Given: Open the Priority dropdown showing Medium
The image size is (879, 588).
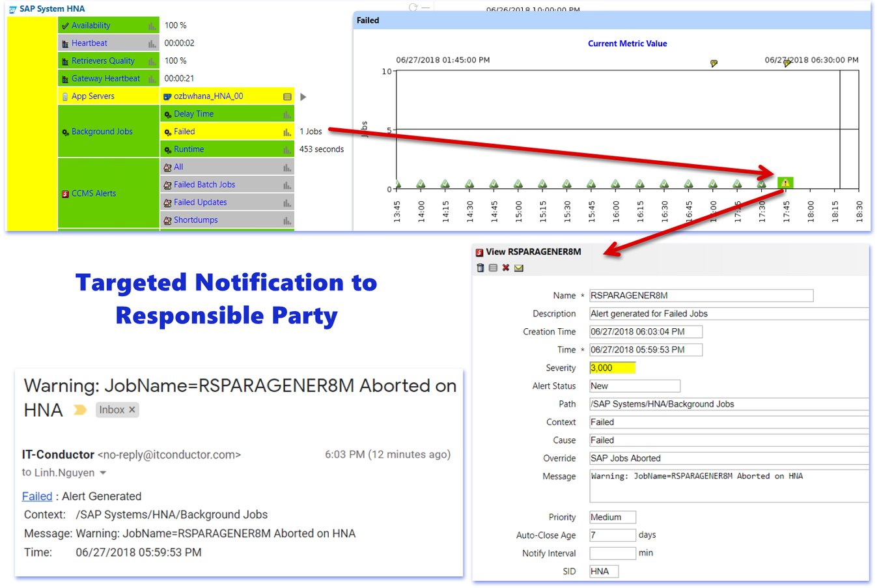Looking at the screenshot, I should (x=612, y=517).
